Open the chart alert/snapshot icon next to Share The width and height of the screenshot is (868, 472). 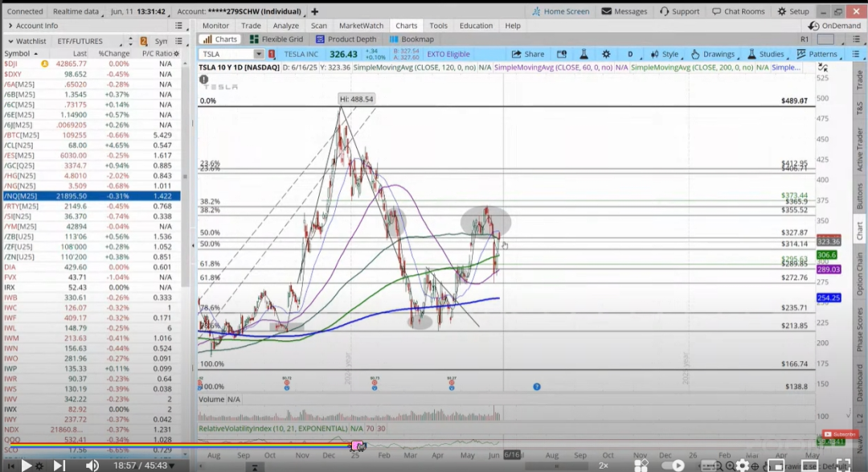(x=561, y=54)
